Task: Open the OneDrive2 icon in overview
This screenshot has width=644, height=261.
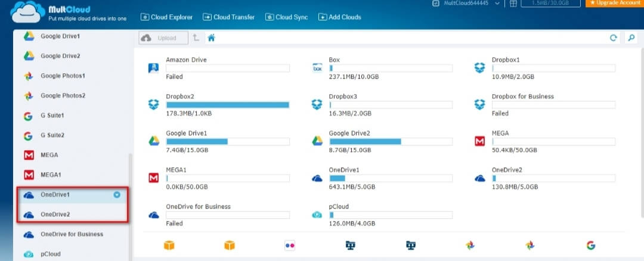Action: (479, 179)
